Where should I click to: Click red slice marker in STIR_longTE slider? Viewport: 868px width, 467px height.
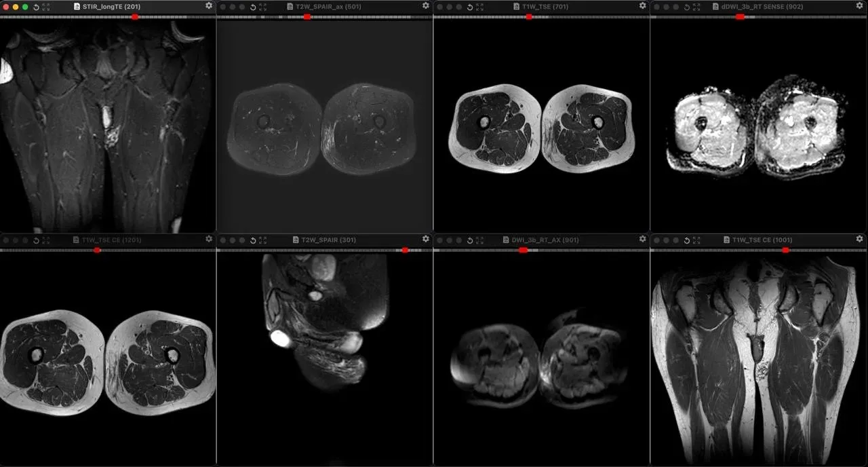click(x=134, y=16)
